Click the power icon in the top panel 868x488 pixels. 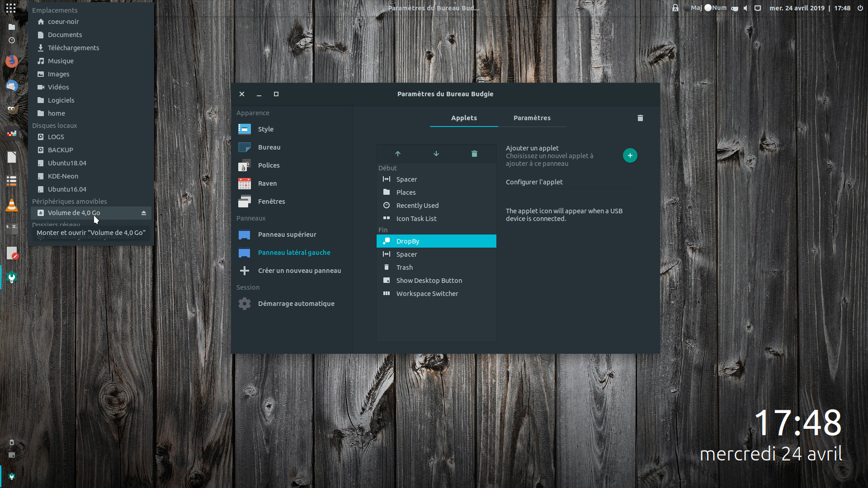point(860,8)
